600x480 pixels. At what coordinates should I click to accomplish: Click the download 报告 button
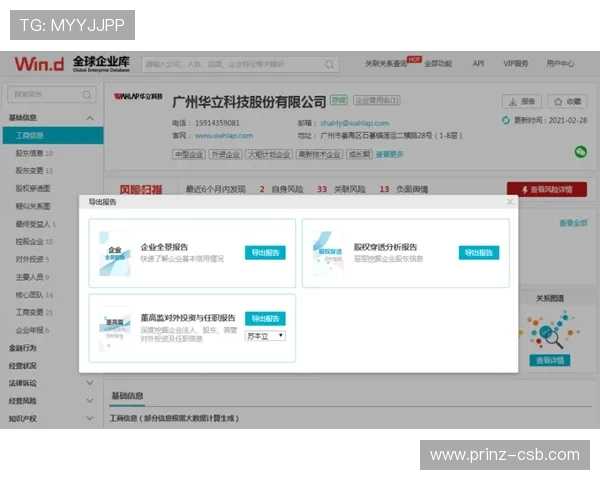tap(522, 101)
